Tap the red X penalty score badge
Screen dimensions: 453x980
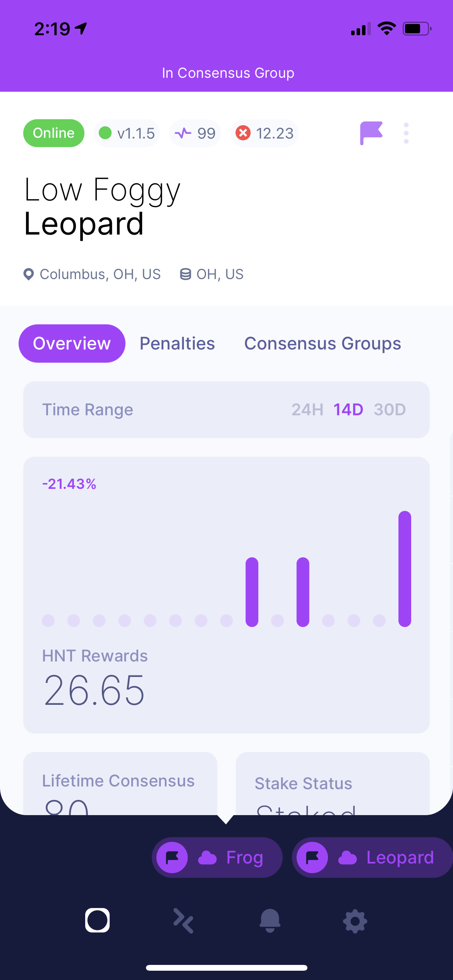point(265,133)
